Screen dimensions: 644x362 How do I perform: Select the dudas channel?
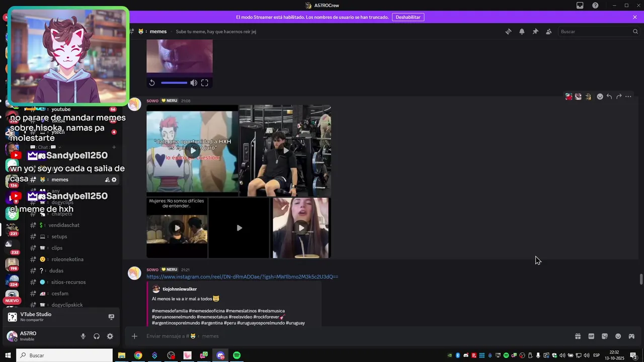pyautogui.click(x=73, y=270)
